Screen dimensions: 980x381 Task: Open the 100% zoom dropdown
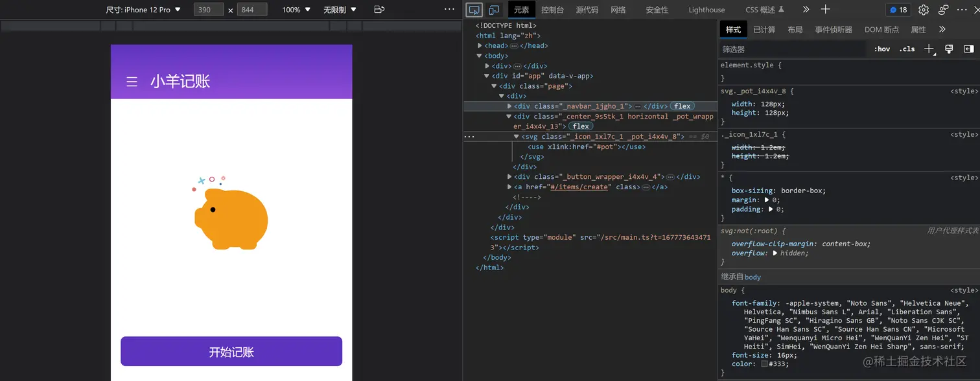click(296, 10)
